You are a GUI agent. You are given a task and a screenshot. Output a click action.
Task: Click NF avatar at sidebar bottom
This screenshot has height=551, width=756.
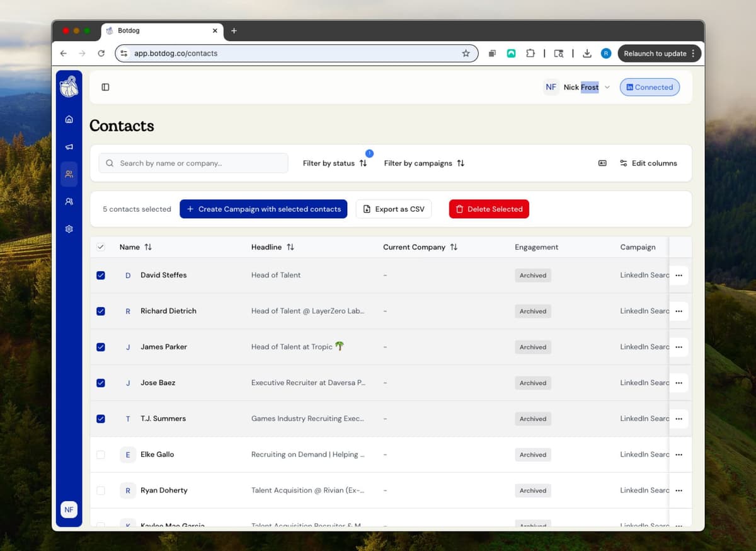[x=69, y=509]
